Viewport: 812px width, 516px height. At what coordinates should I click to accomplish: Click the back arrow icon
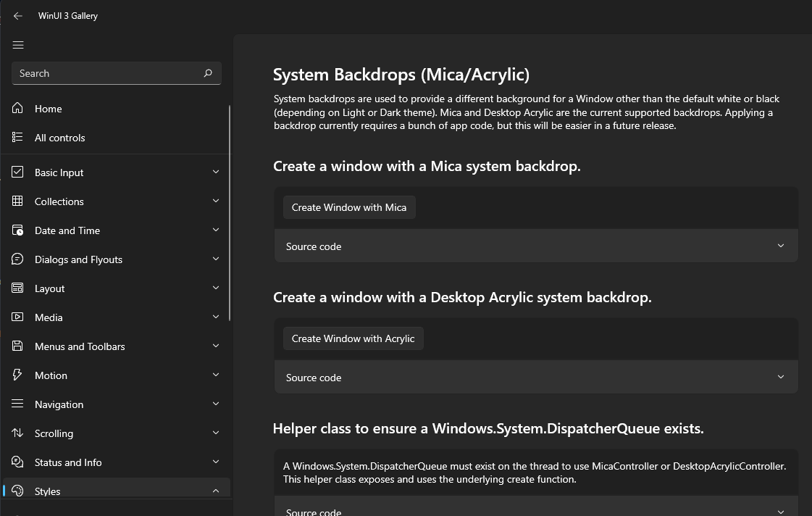(18, 16)
